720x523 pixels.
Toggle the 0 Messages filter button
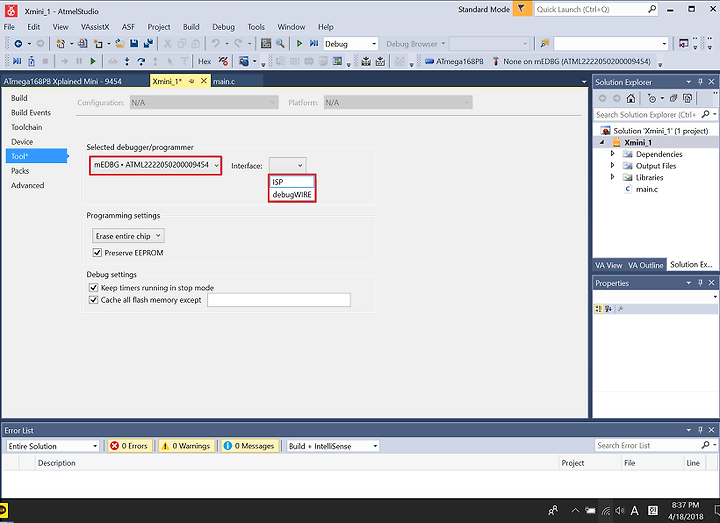click(250, 446)
